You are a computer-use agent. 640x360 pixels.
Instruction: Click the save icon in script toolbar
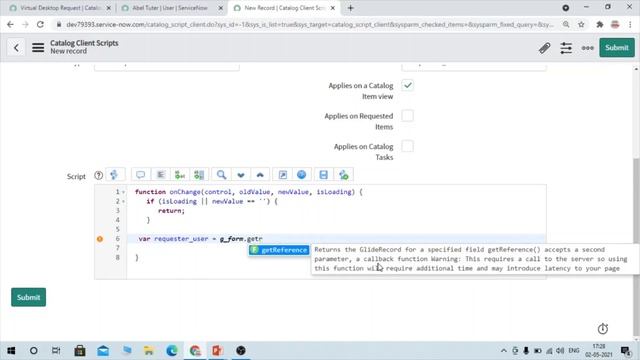click(x=324, y=175)
